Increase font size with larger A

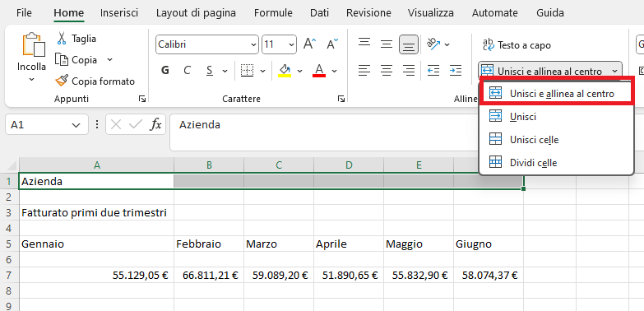[x=310, y=44]
